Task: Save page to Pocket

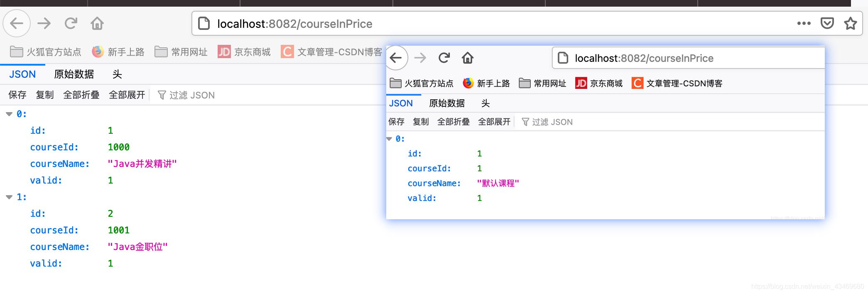Action: click(x=827, y=23)
